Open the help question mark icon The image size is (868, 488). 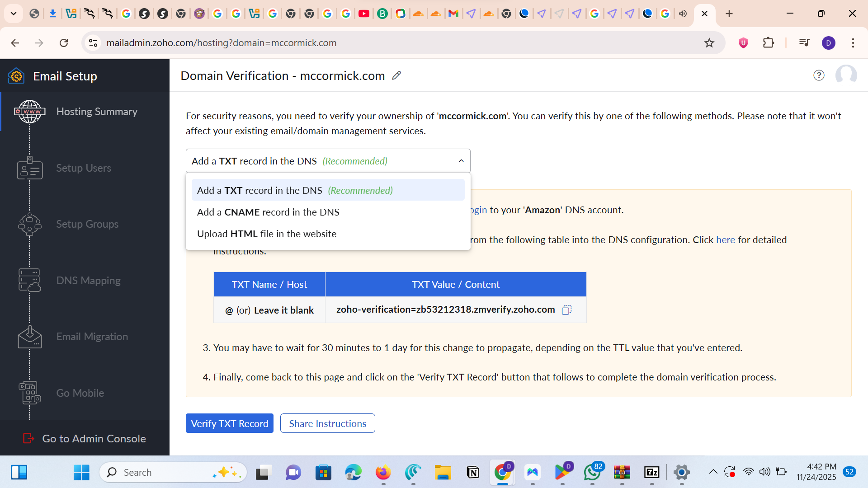(x=819, y=75)
